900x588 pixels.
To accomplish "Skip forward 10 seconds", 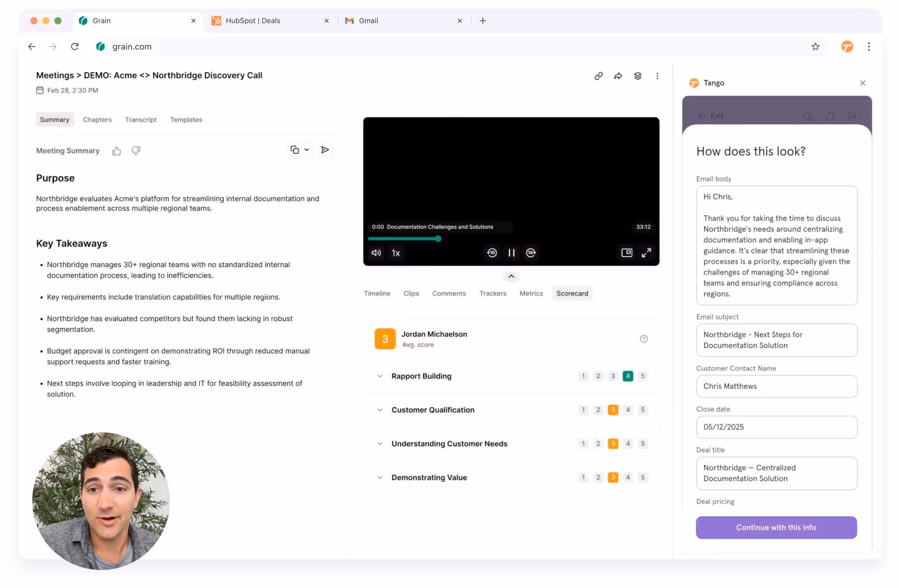I will click(x=531, y=253).
